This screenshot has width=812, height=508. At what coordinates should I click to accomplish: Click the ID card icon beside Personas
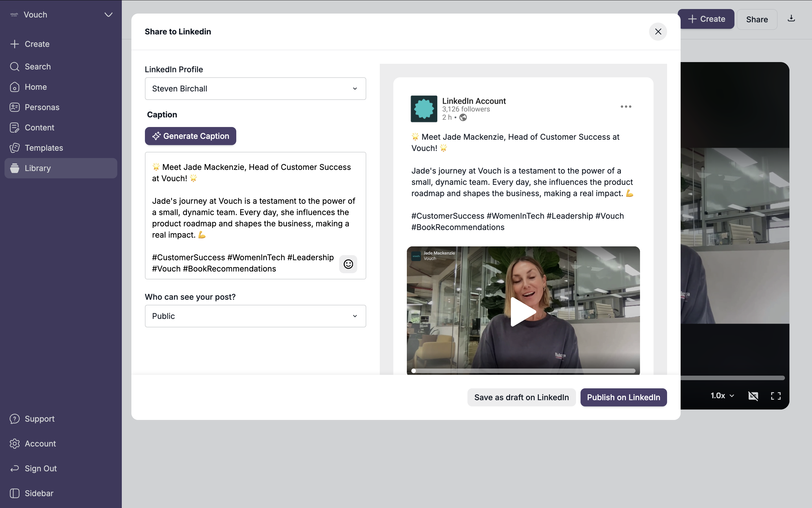pyautogui.click(x=14, y=107)
